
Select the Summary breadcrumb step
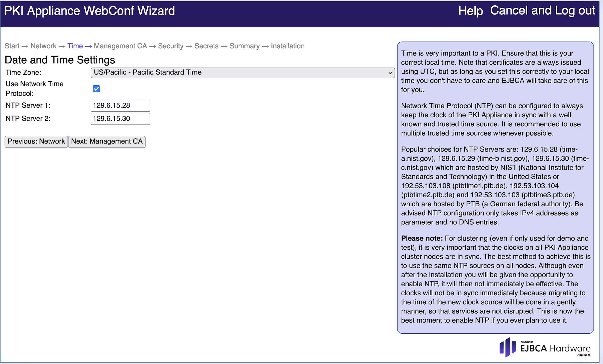coord(244,46)
